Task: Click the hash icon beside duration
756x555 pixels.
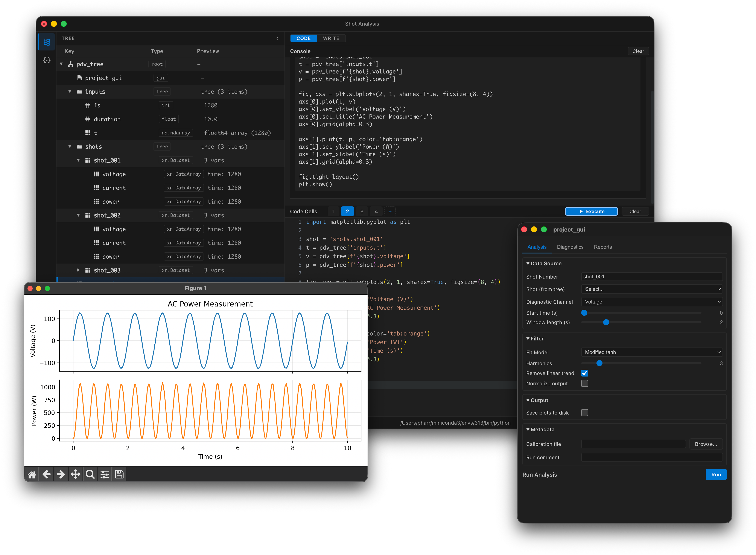Action: (x=88, y=119)
